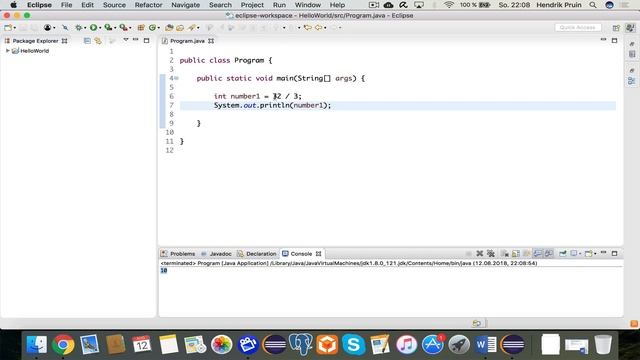Open the Project menu
The height and width of the screenshot is (360, 640).
[252, 5]
